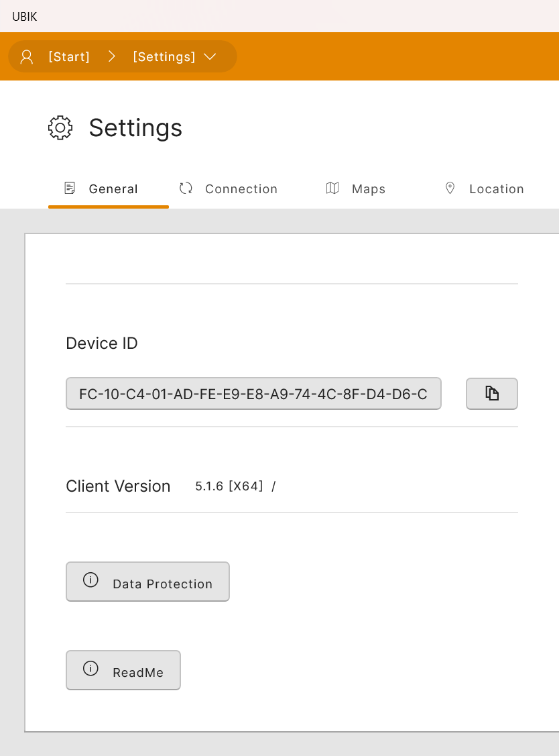Click the client version number 5.1.6
The image size is (559, 756).
tap(208, 486)
